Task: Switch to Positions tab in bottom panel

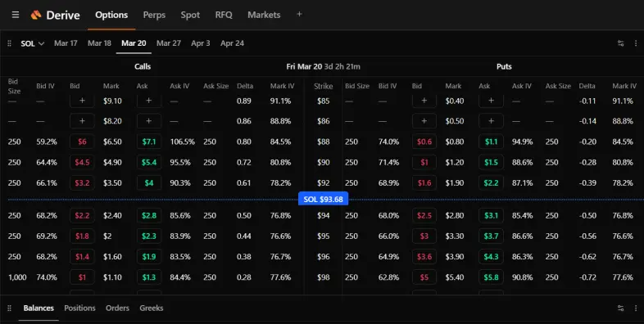Action: [x=79, y=308]
